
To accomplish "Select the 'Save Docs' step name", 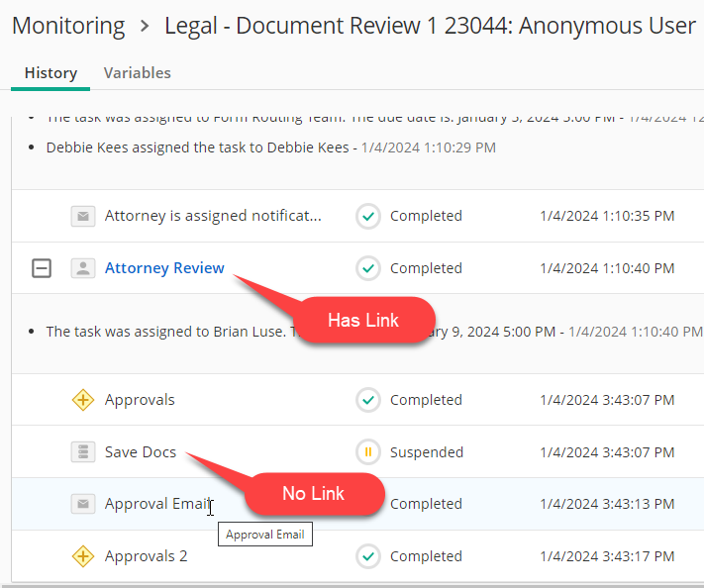I will tap(141, 452).
